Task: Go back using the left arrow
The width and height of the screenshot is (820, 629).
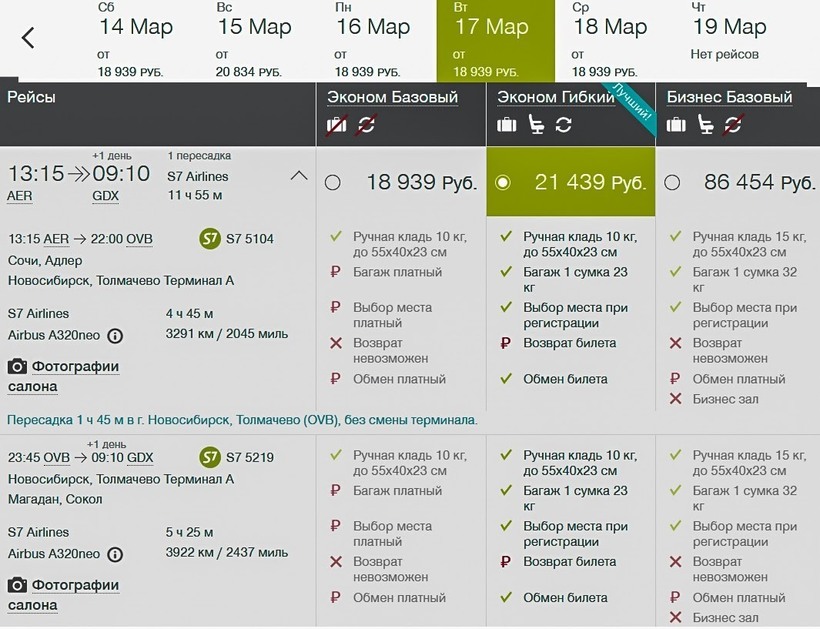Action: (28, 38)
